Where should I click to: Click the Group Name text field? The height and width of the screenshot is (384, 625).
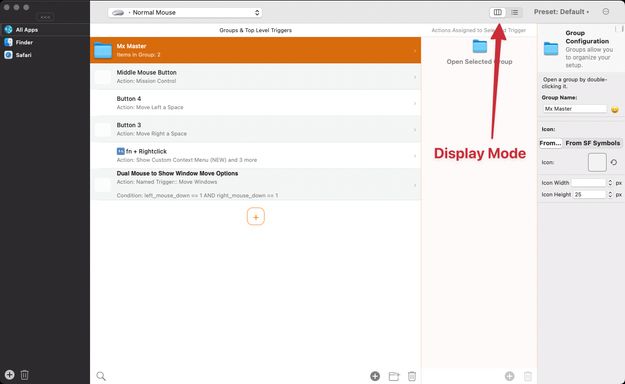[x=575, y=109]
